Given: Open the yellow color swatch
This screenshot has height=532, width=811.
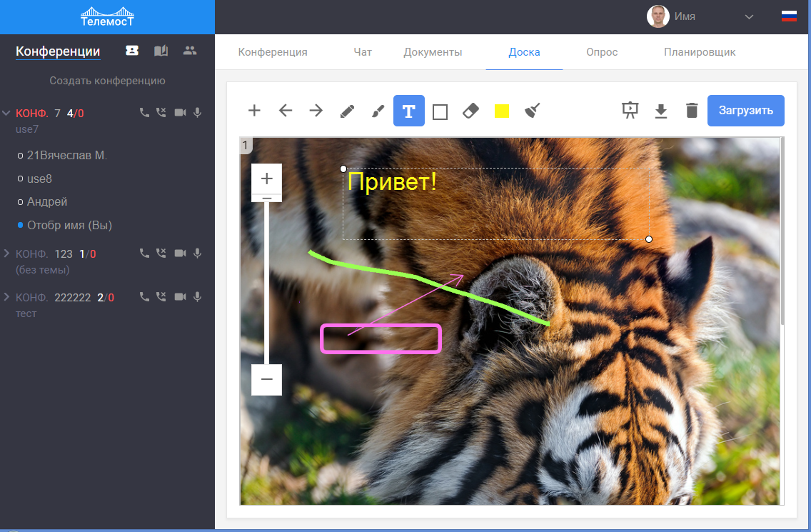Looking at the screenshot, I should (x=502, y=111).
